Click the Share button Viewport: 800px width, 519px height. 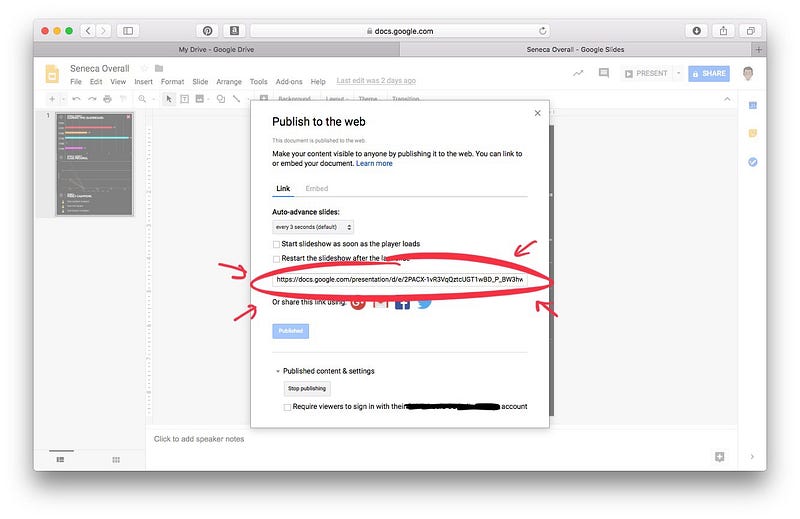coord(709,73)
